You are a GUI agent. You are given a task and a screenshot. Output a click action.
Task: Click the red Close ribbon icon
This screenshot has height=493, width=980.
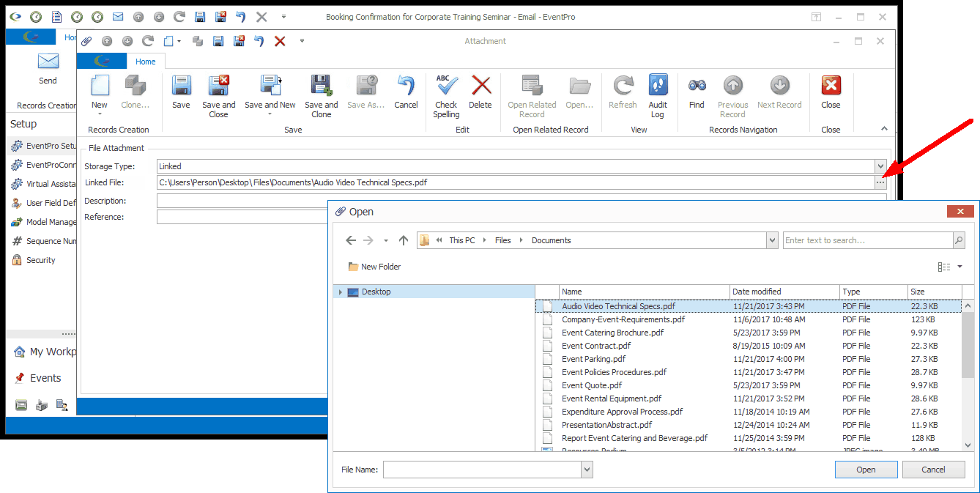pos(831,85)
